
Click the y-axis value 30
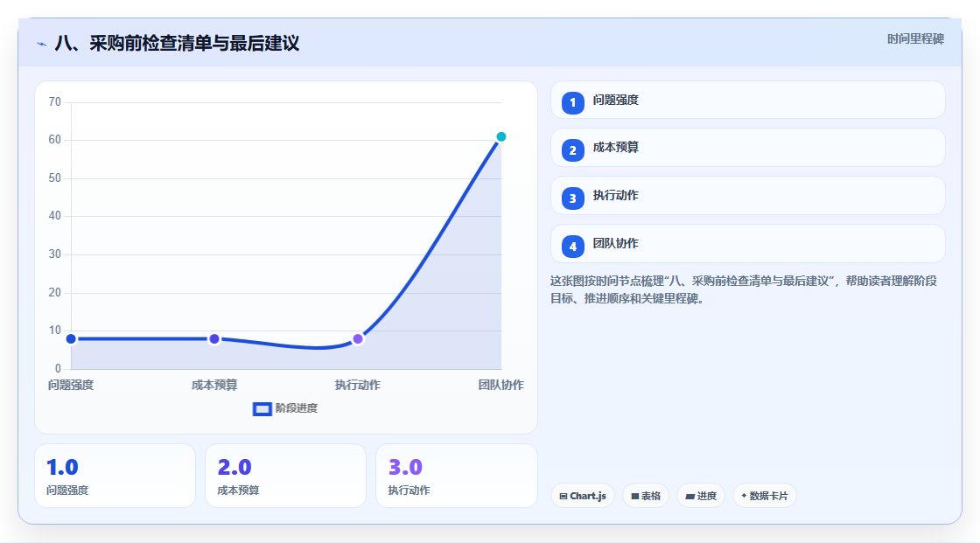point(55,254)
